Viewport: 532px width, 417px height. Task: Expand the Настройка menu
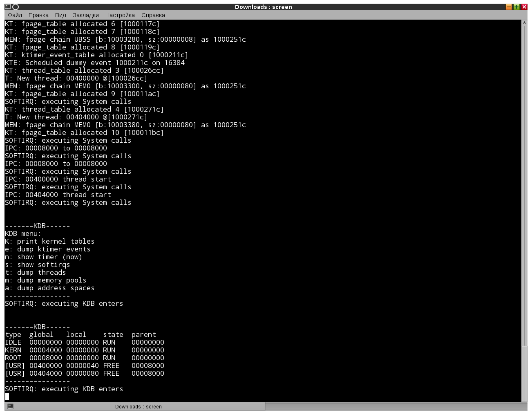point(120,15)
